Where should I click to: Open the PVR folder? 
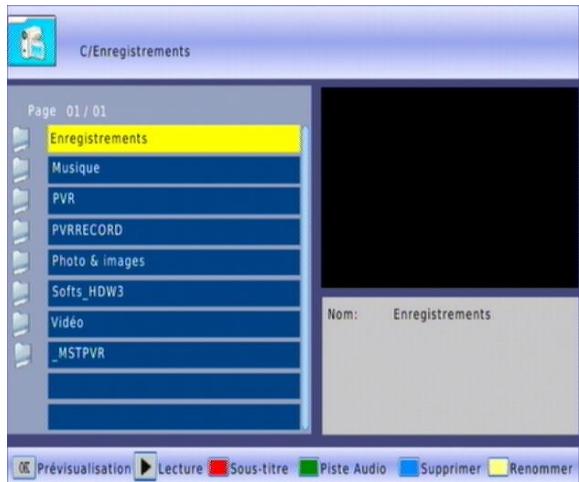click(174, 201)
